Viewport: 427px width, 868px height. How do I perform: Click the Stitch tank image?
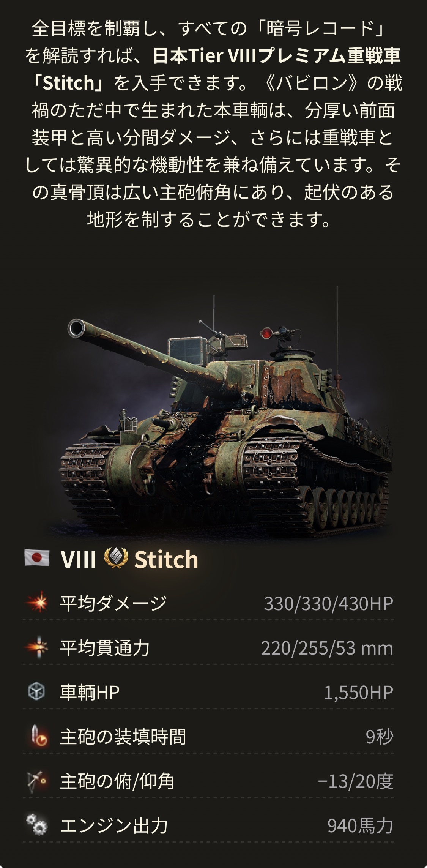click(225, 411)
